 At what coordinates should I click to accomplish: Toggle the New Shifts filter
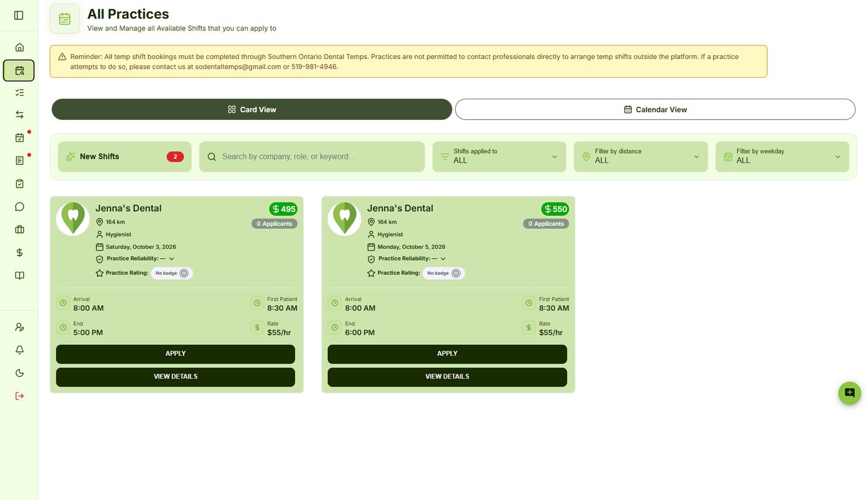125,157
